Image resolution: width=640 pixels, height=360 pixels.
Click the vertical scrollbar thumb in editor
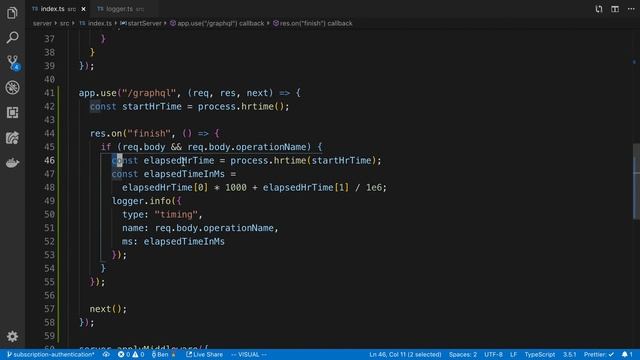[x=636, y=182]
